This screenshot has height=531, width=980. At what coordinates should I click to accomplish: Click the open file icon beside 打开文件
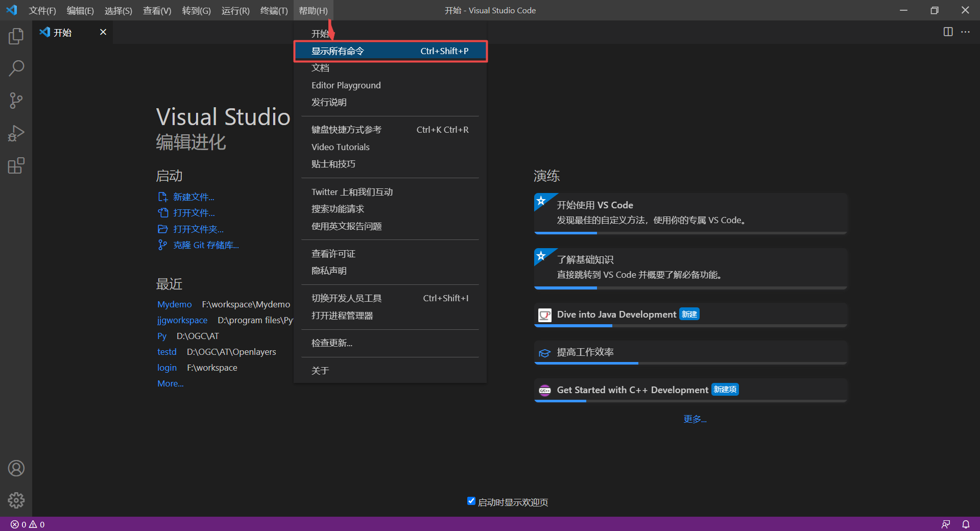pos(163,213)
